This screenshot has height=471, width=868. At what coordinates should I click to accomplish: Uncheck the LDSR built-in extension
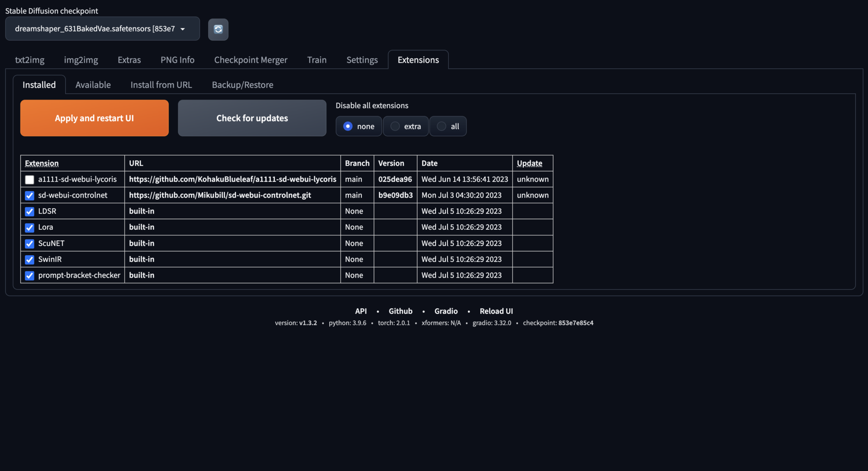coord(29,212)
